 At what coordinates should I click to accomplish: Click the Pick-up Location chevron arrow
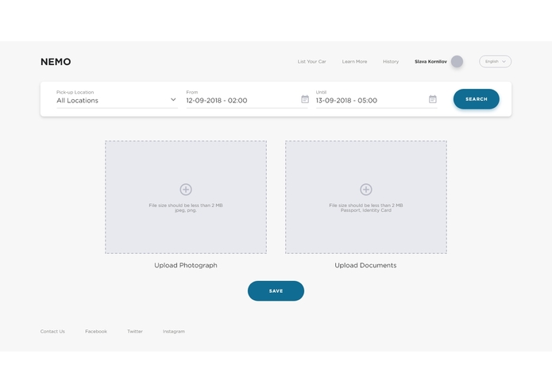click(173, 99)
